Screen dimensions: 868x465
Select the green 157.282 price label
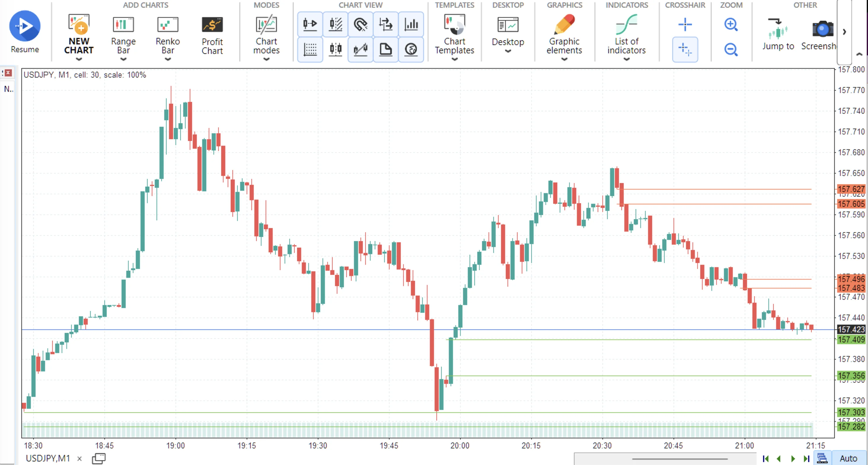click(851, 426)
